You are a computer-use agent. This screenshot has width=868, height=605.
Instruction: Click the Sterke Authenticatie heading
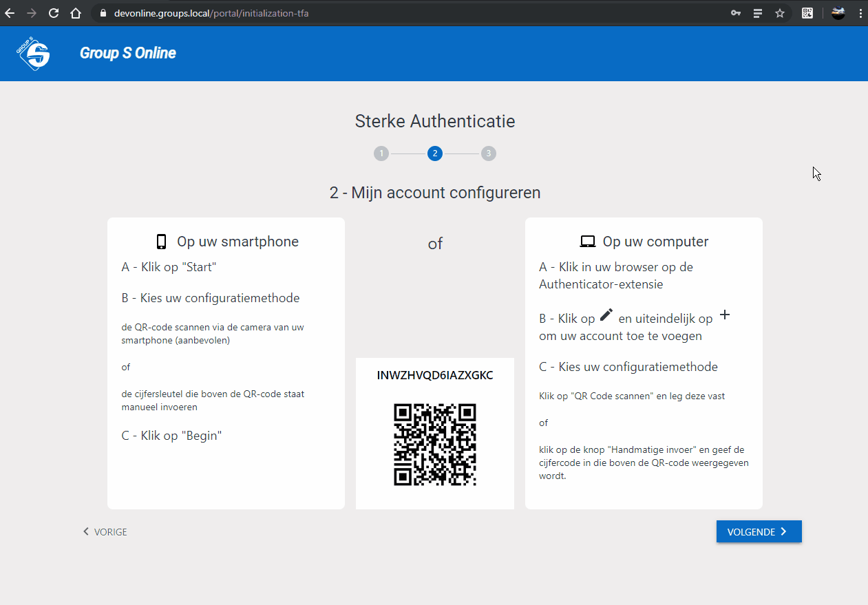click(435, 122)
